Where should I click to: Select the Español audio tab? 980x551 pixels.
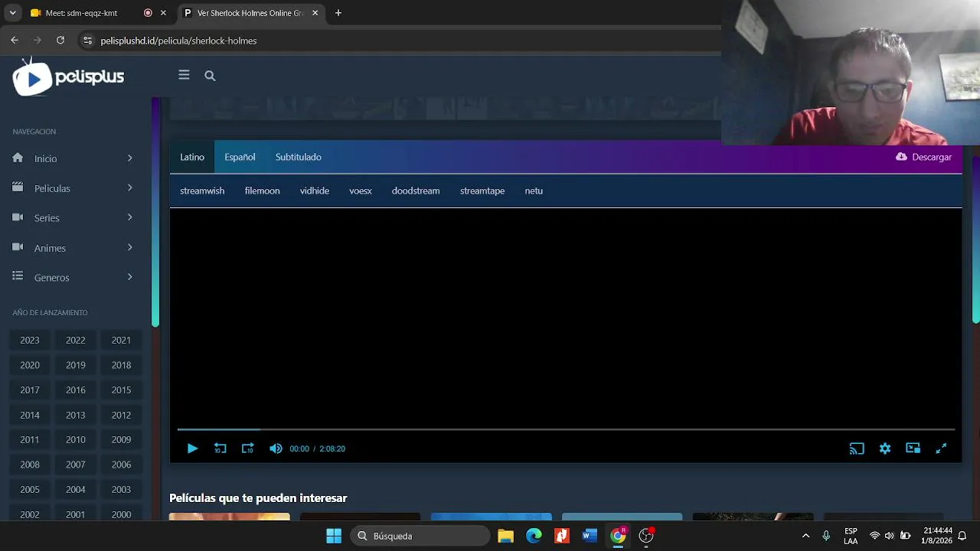240,157
